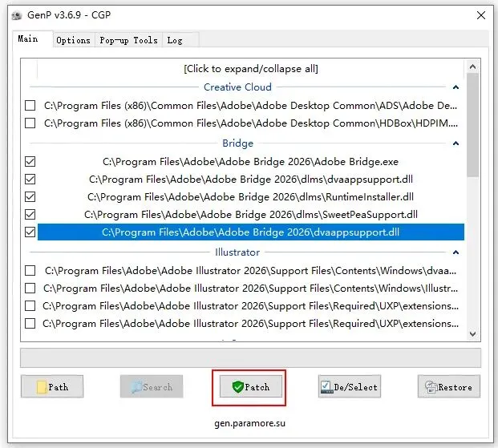Switch to the Options tab
498x448 pixels.
coord(73,40)
